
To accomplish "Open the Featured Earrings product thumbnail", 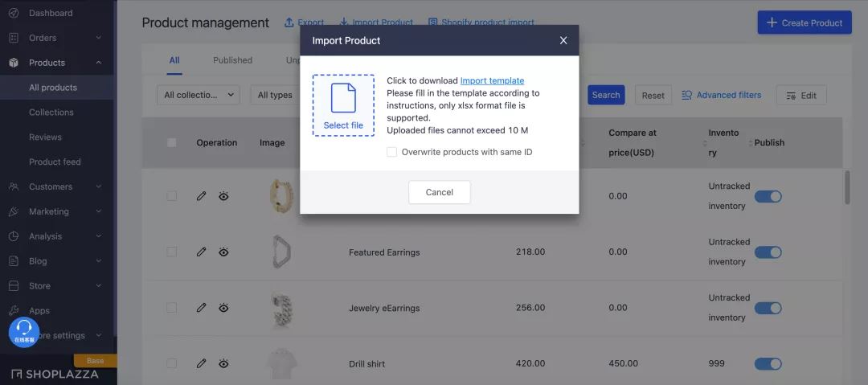I will coord(282,252).
